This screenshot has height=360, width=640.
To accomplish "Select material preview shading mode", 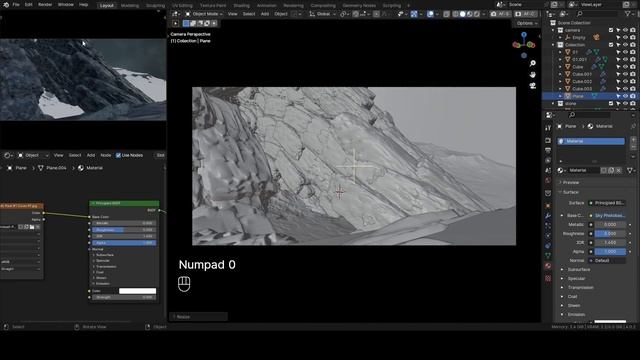I will tap(469, 14).
